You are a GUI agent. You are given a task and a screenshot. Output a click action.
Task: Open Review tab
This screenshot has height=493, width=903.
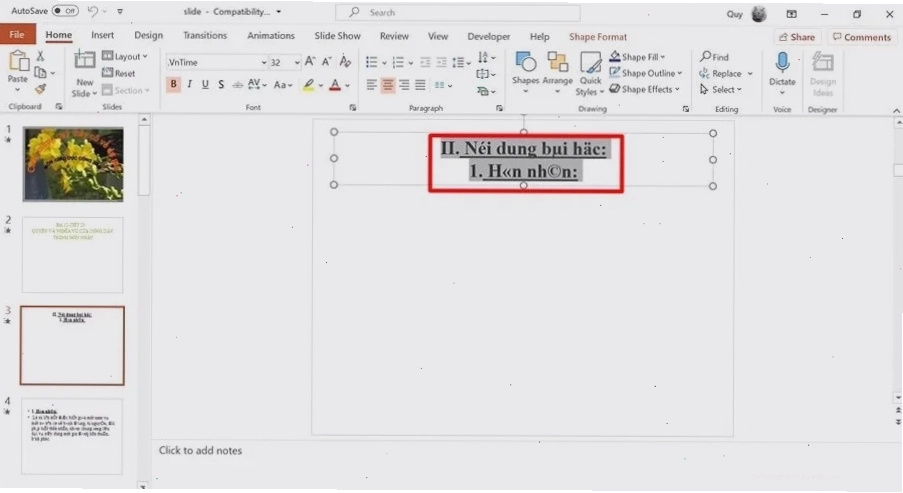394,36
